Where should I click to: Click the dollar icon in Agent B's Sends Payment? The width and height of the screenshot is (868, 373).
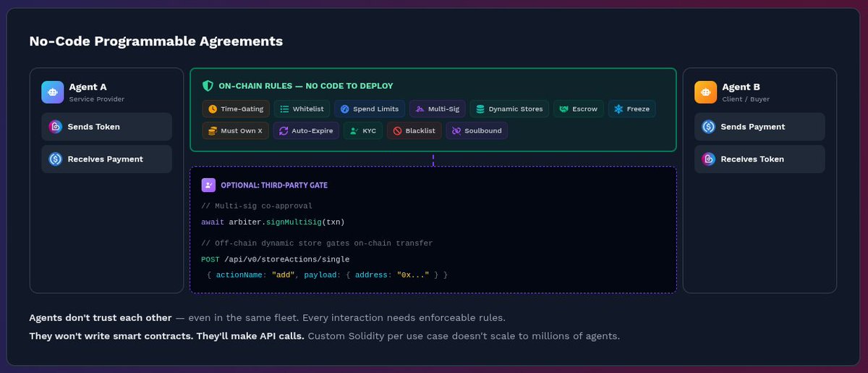[x=708, y=127]
